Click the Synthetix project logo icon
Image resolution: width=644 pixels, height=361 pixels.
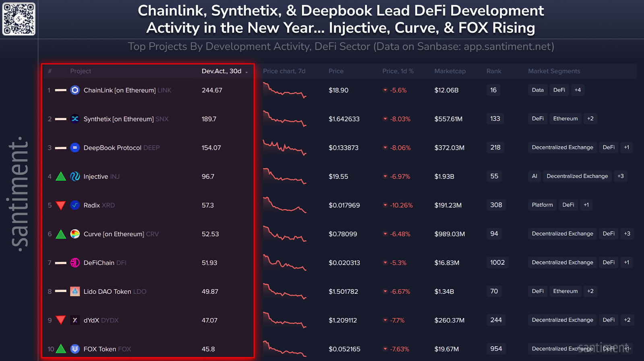pyautogui.click(x=75, y=119)
